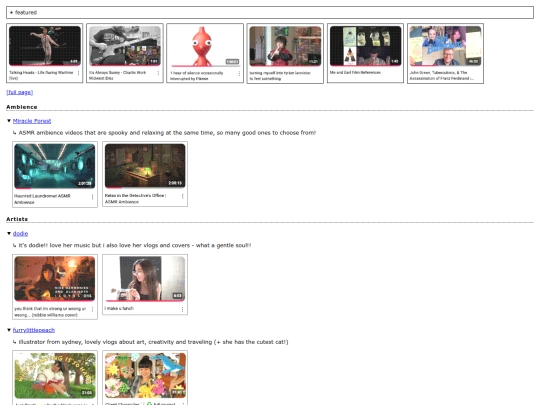
Task: Play the tyrion lannister video thumbnail
Action: pyautogui.click(x=285, y=46)
